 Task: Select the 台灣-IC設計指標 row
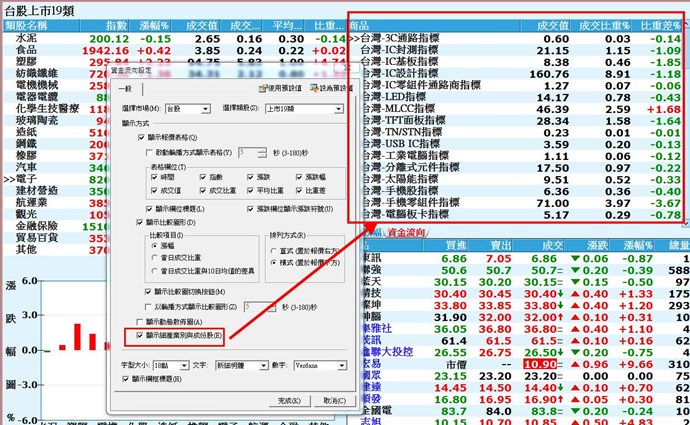(x=516, y=73)
